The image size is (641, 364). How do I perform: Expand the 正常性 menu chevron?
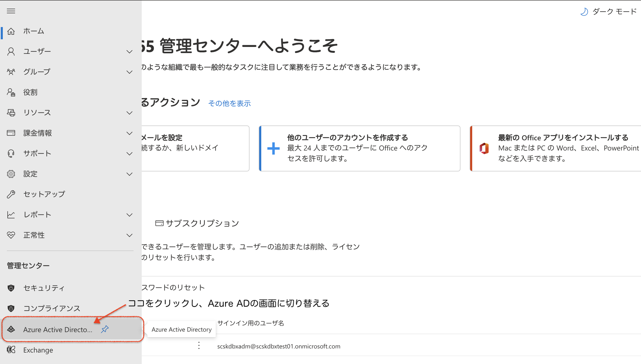(x=129, y=235)
